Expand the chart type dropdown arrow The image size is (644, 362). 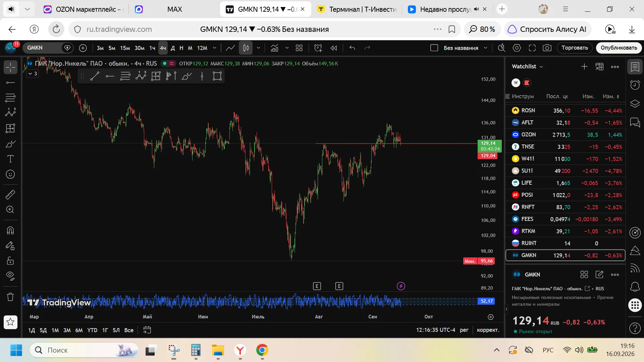(x=258, y=48)
